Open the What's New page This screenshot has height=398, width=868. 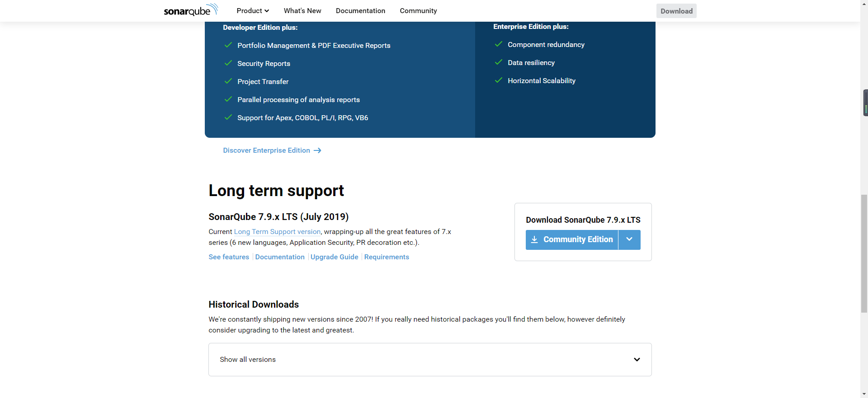(302, 11)
